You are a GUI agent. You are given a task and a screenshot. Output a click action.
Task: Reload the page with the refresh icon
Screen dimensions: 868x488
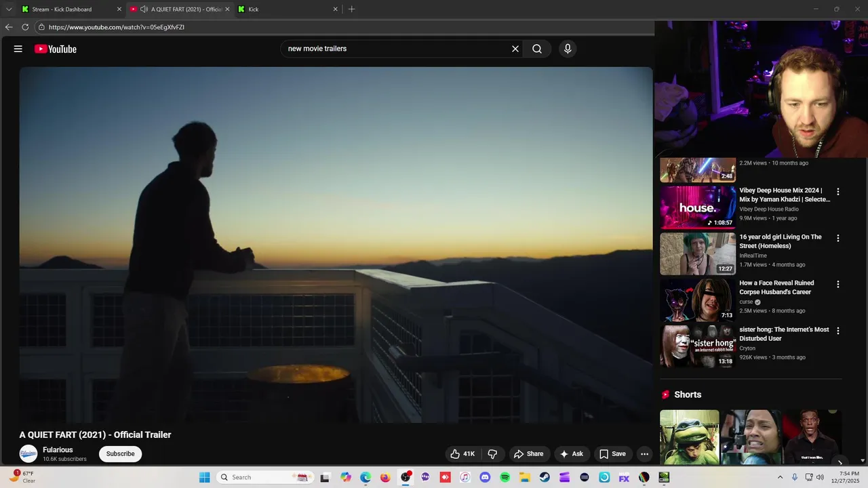(x=25, y=27)
